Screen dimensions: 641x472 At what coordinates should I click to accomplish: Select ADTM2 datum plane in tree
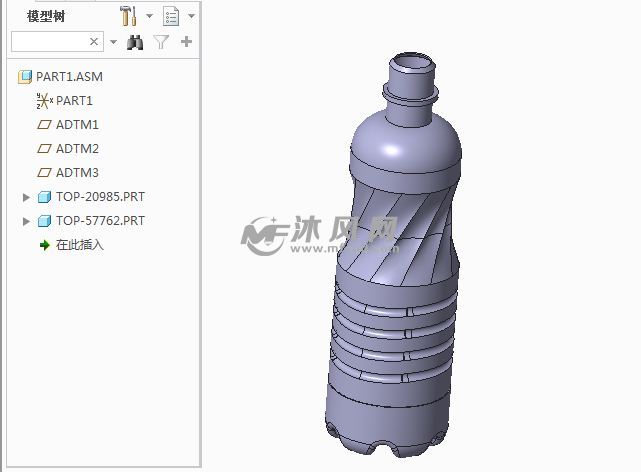(x=77, y=149)
